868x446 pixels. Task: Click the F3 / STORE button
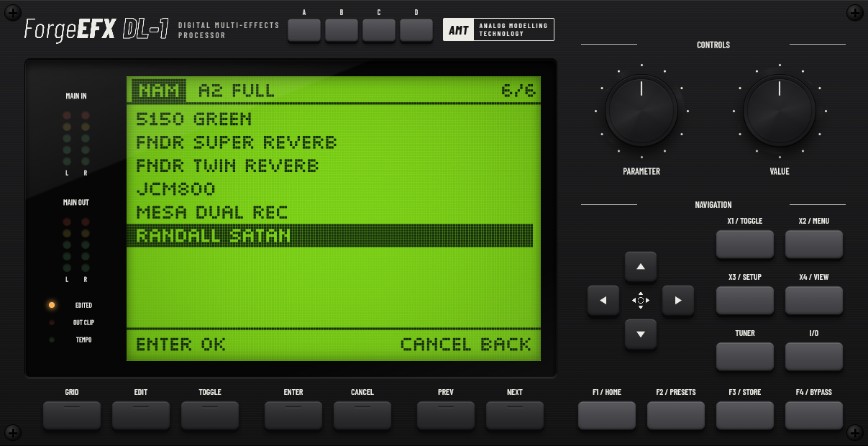click(745, 416)
